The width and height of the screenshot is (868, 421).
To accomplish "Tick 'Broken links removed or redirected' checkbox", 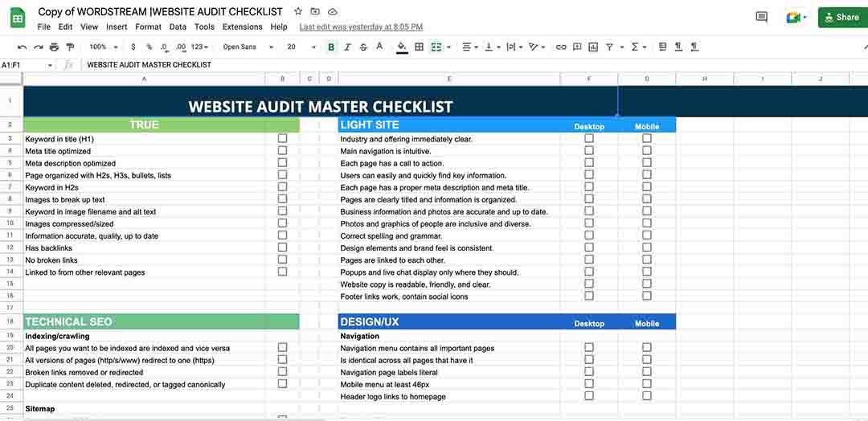I will click(x=282, y=372).
